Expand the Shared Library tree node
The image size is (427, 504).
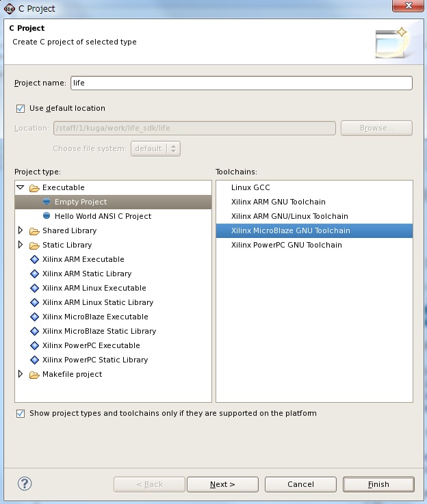(21, 230)
